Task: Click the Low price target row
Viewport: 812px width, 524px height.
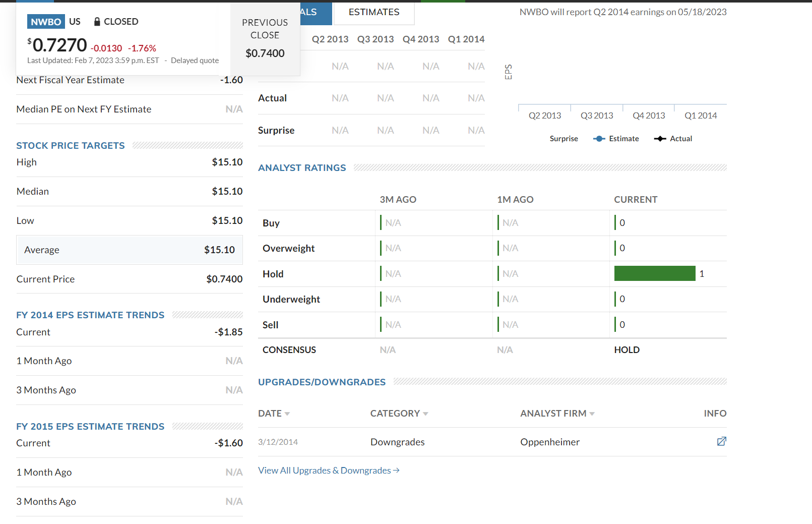Action: click(130, 221)
